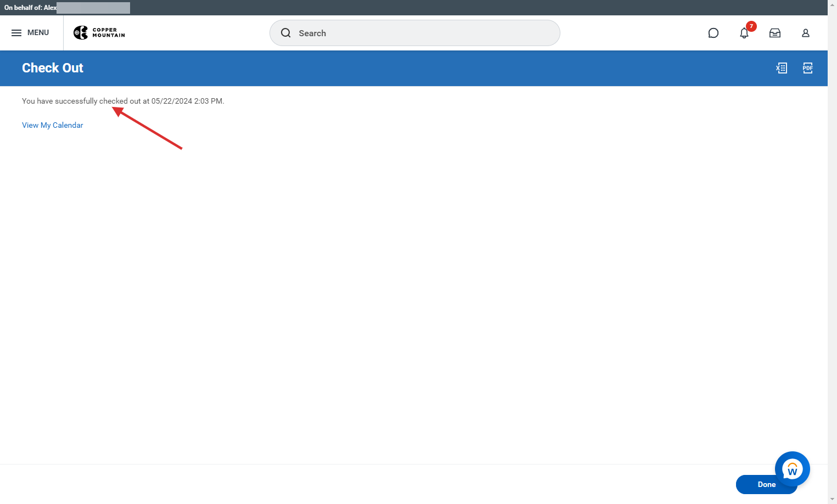Click the successfully checked out confirmation message
This screenshot has width=837, height=504.
[x=123, y=101]
